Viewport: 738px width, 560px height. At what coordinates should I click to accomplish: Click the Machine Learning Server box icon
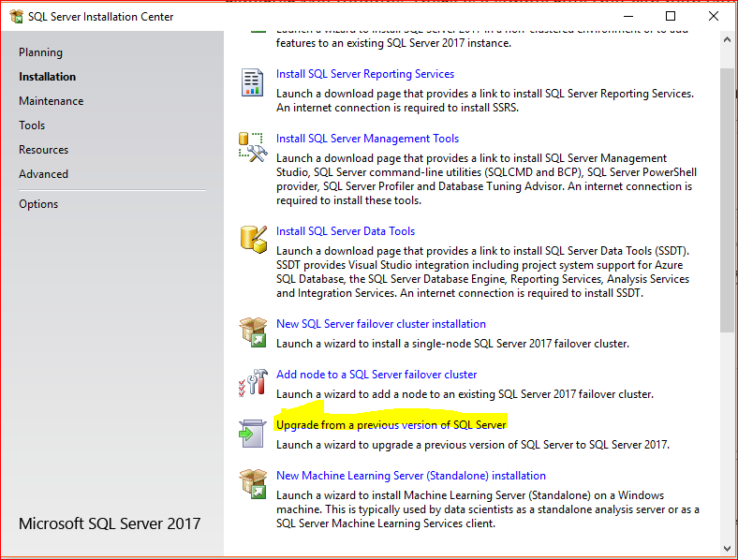click(253, 484)
